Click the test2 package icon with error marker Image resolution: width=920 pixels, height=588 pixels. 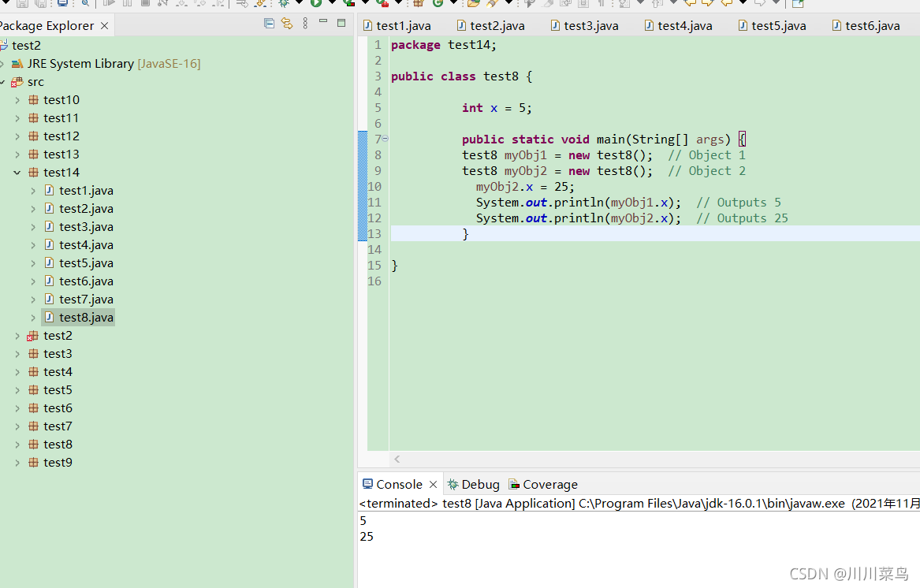coord(33,336)
